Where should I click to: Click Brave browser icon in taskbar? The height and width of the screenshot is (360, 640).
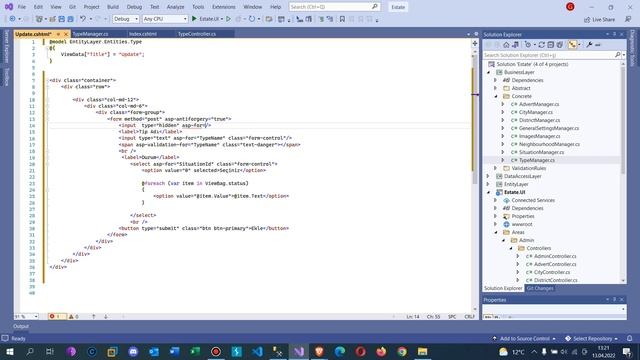319,351
